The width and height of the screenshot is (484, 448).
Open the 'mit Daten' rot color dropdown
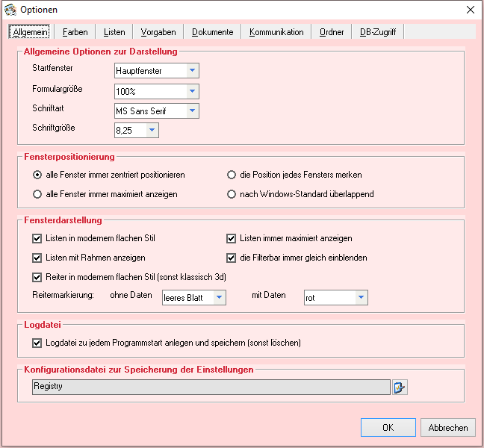[x=361, y=297]
